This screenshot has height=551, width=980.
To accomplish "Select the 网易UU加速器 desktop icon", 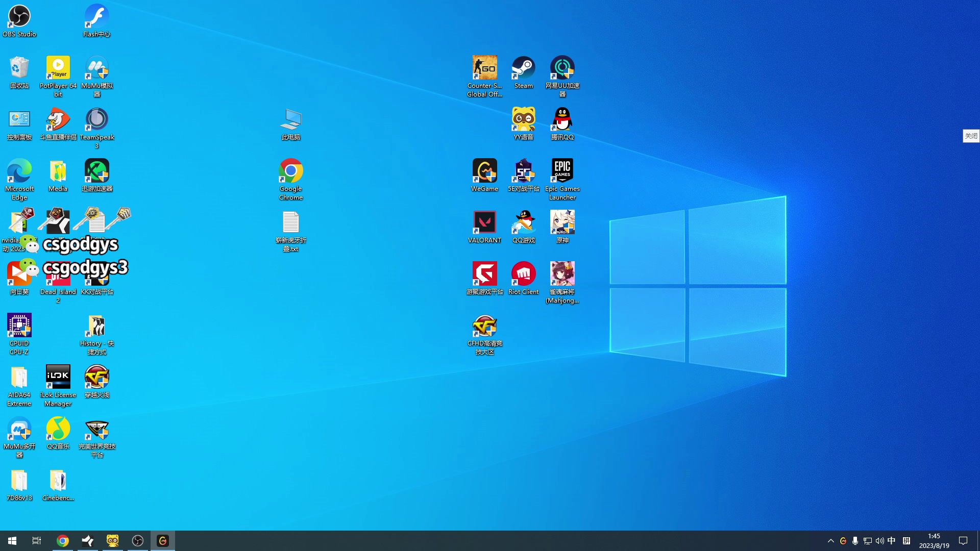I will point(562,77).
